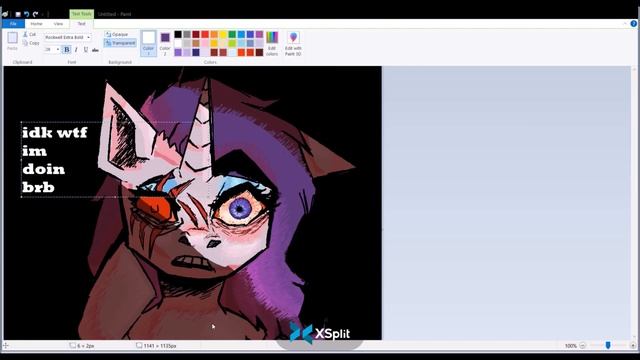Pick the dark gray swatch in top row
Viewport: 640px width, 360px height.
pyautogui.click(x=187, y=34)
